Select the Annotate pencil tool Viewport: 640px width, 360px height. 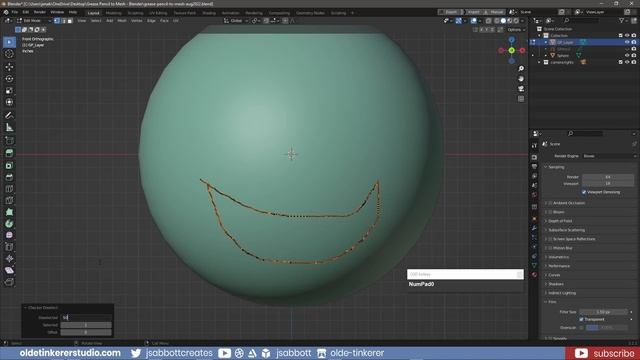click(9, 116)
